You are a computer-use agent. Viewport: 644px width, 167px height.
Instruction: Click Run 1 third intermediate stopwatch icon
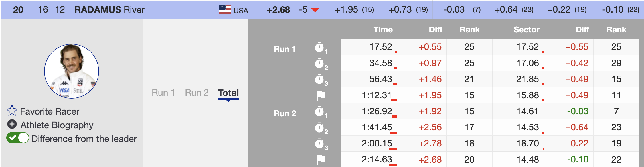click(x=320, y=80)
